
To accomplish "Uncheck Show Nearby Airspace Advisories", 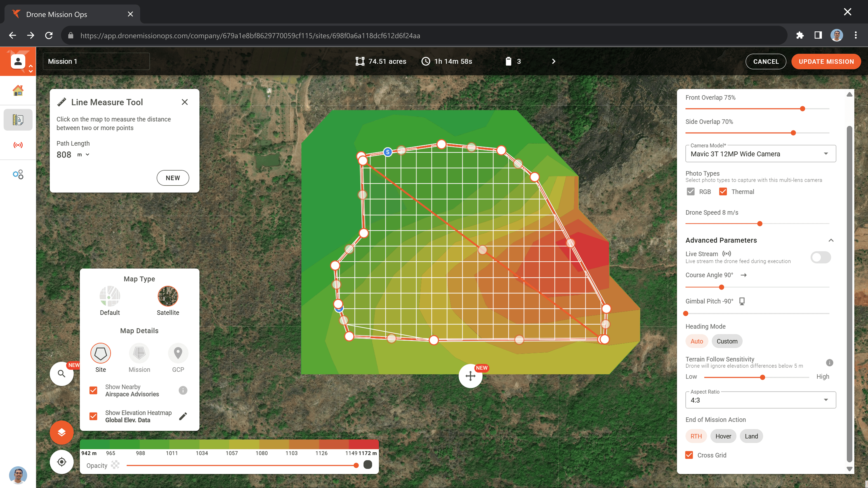I will coord(93,390).
